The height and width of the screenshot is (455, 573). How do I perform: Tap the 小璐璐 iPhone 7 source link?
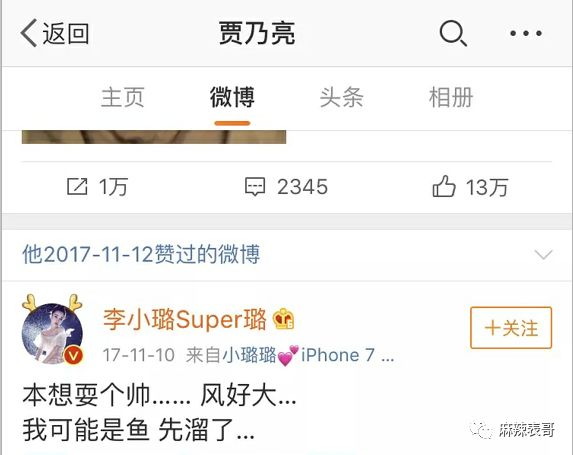coord(309,355)
